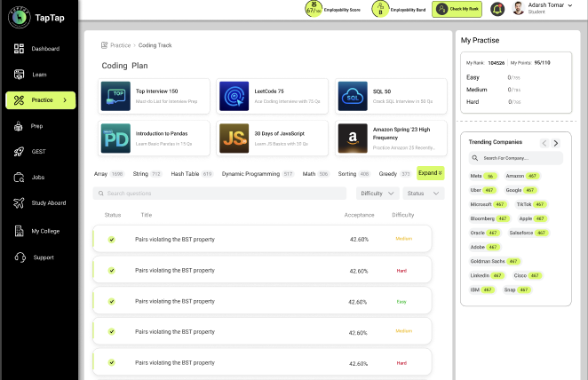Viewport: 588px width, 380px height.
Task: Open the Top Interview 150 plan thumbnail
Action: click(x=115, y=96)
